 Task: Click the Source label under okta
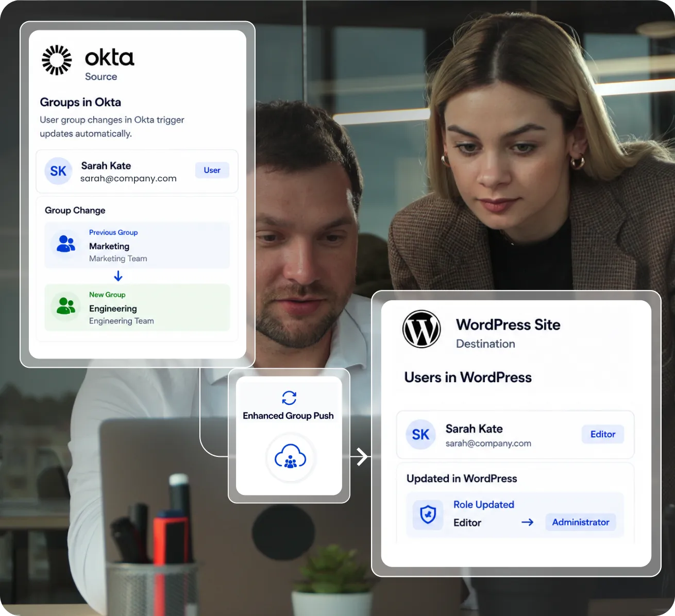[101, 77]
